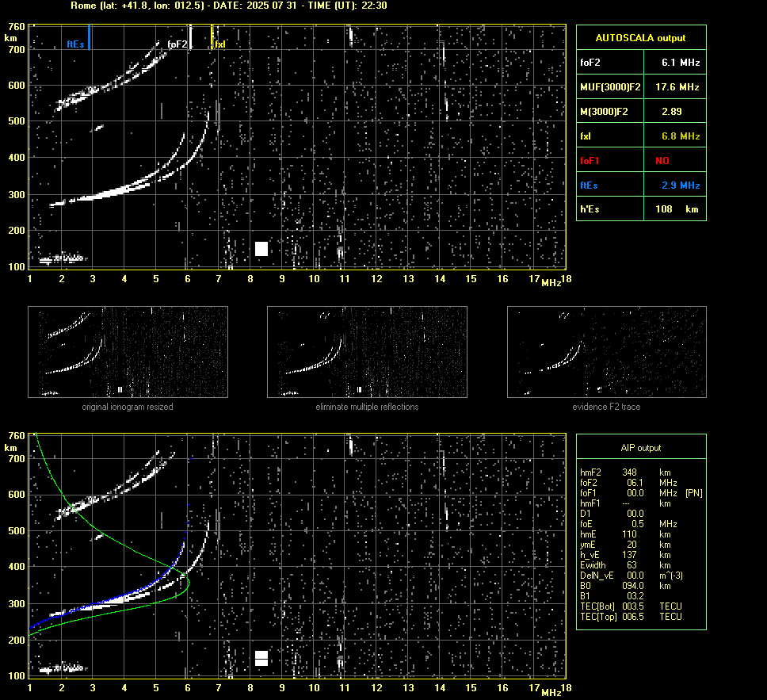Click the 'AUTOSCALA output' table header
Viewport: 767px width, 700px height.
641,38
